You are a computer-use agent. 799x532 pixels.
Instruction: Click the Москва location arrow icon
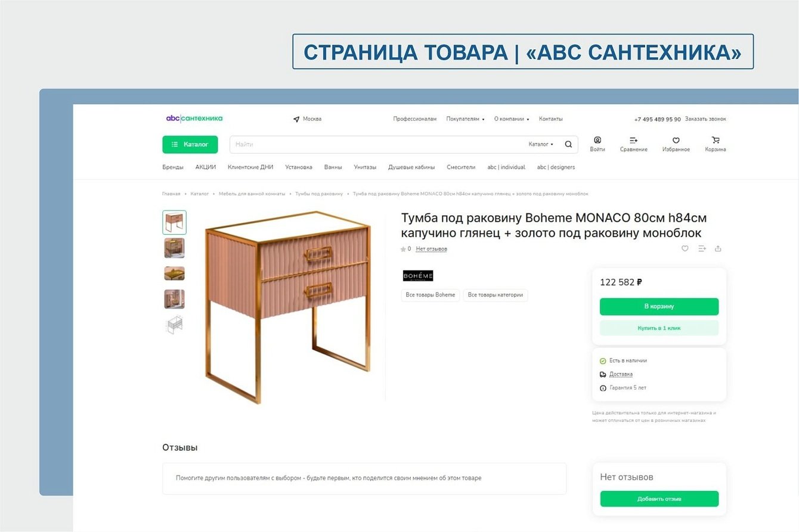pyautogui.click(x=296, y=119)
